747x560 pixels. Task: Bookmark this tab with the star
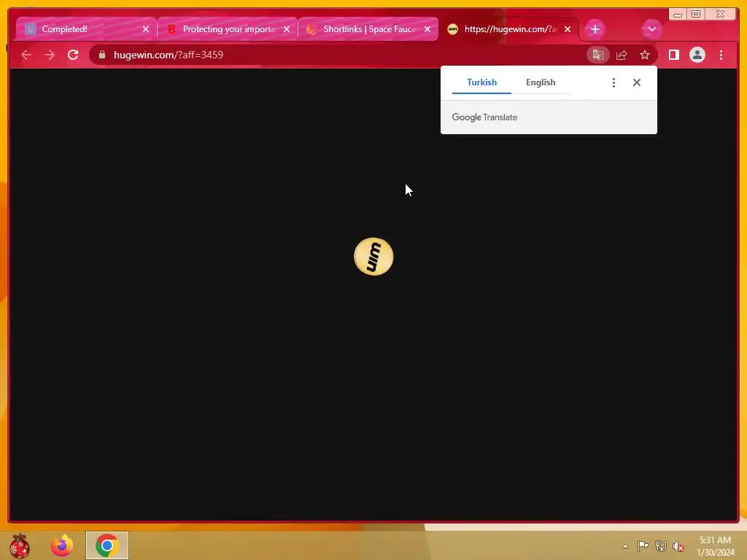(645, 55)
